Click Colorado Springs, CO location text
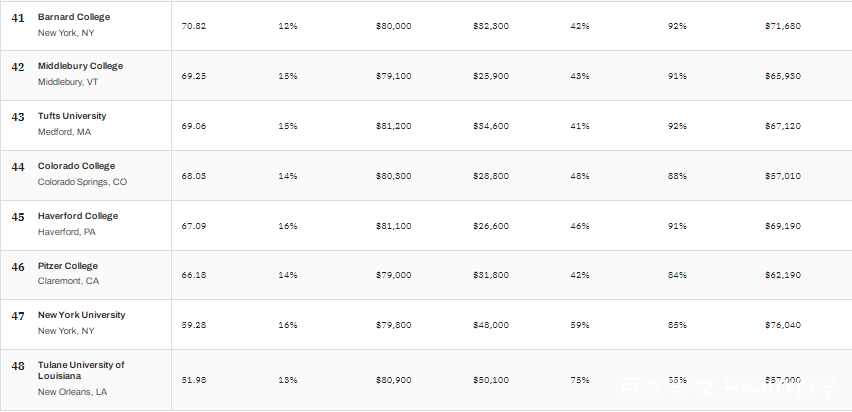 82,182
